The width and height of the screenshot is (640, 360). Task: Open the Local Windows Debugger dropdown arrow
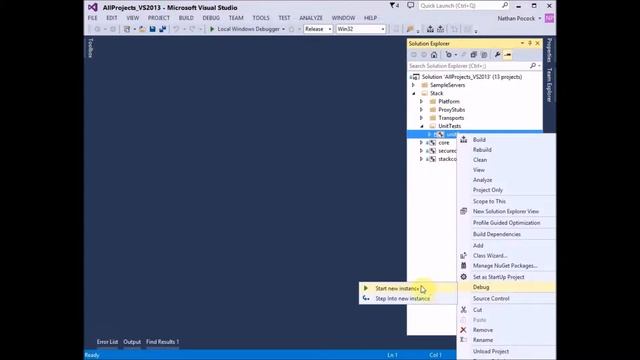click(x=283, y=29)
